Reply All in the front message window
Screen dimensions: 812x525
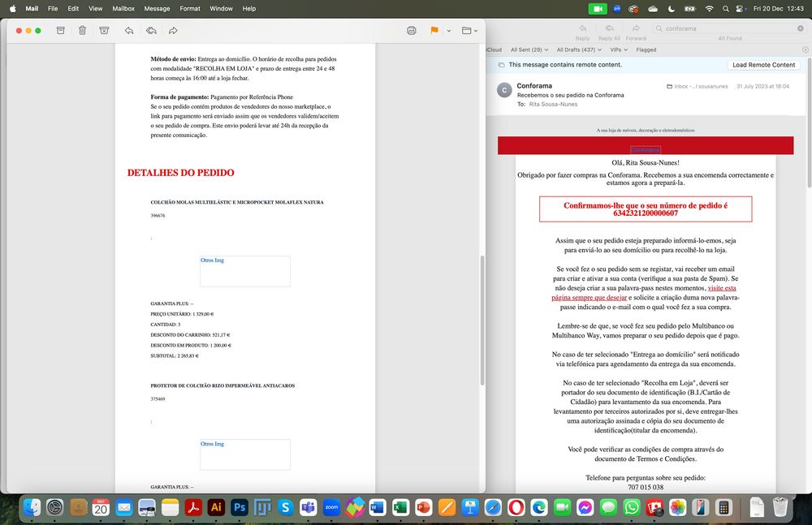pos(151,31)
